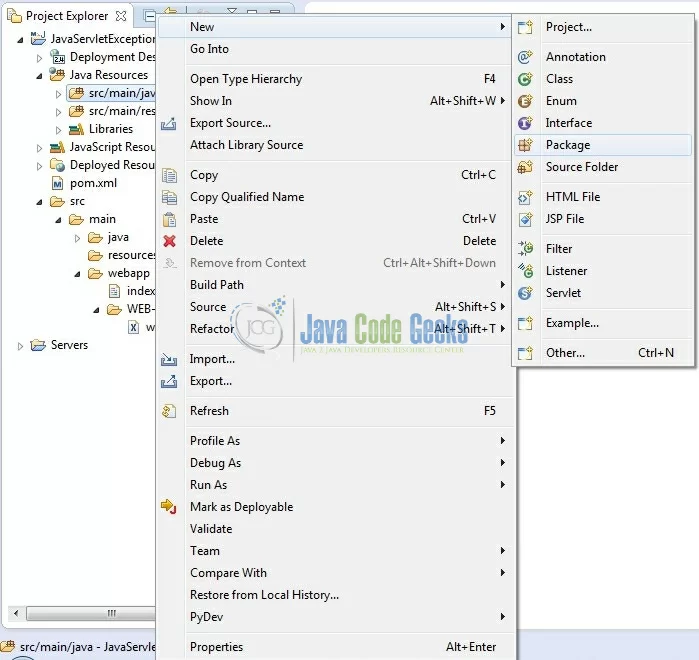Click the Servlet icon in submenu
The image size is (699, 660).
pos(525,293)
